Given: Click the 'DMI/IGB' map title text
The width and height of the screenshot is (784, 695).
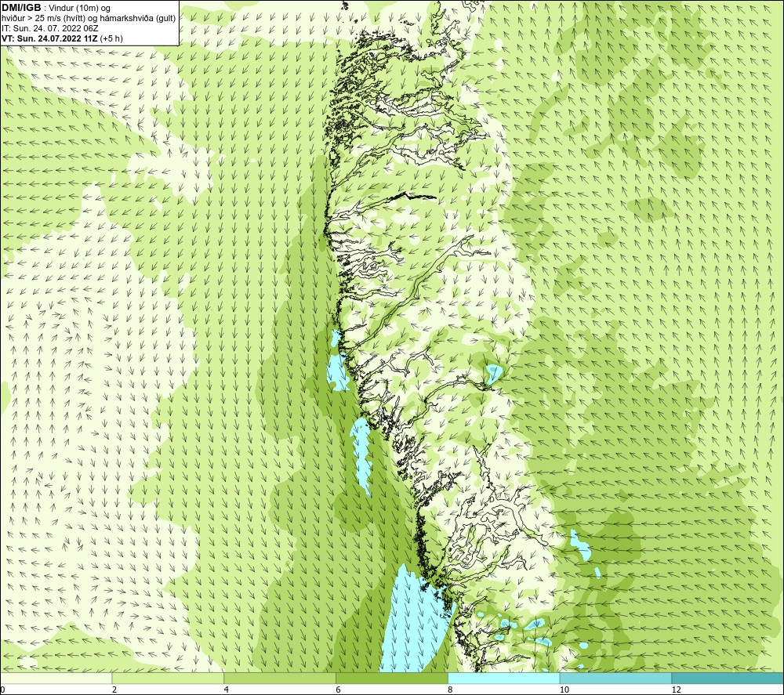Looking at the screenshot, I should coord(21,8).
